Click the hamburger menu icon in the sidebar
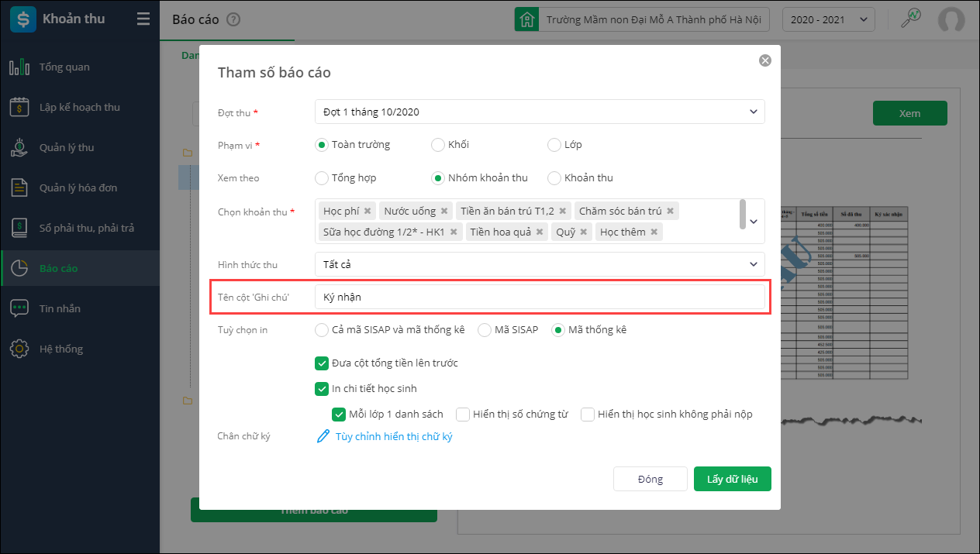 pos(143,19)
